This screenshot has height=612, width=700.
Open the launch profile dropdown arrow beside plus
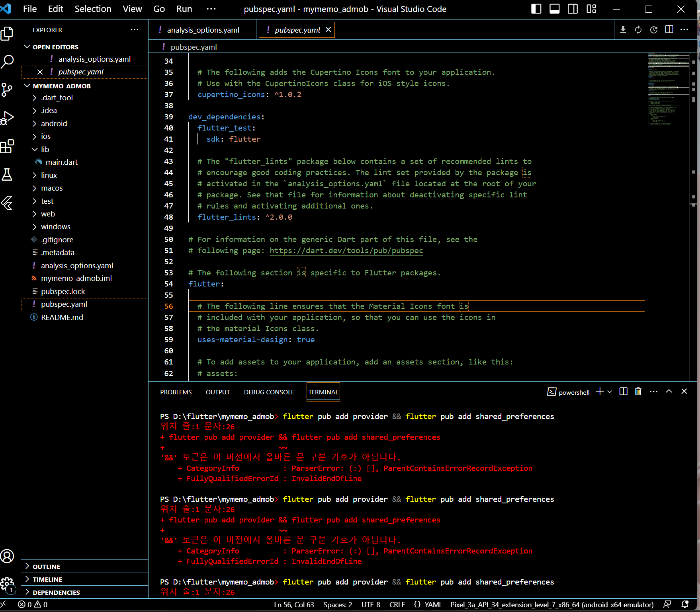coord(610,392)
